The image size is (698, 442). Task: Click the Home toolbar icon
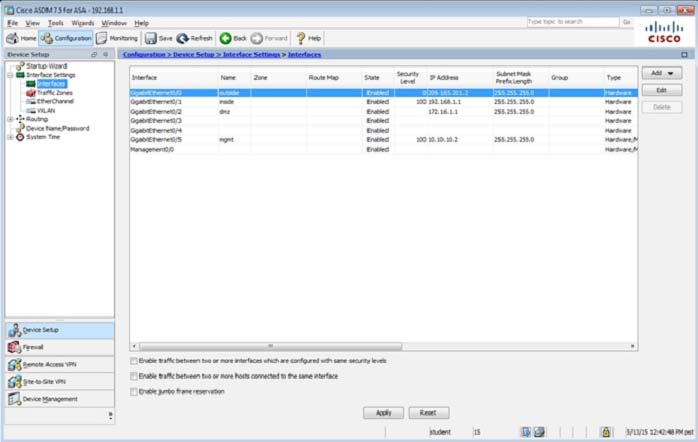coord(21,39)
